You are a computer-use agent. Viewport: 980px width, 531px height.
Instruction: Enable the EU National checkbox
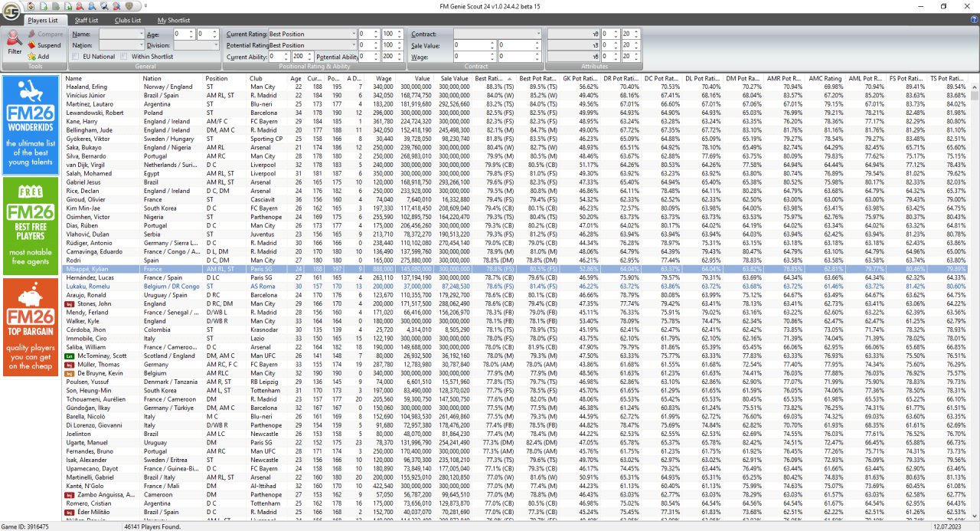click(x=76, y=57)
